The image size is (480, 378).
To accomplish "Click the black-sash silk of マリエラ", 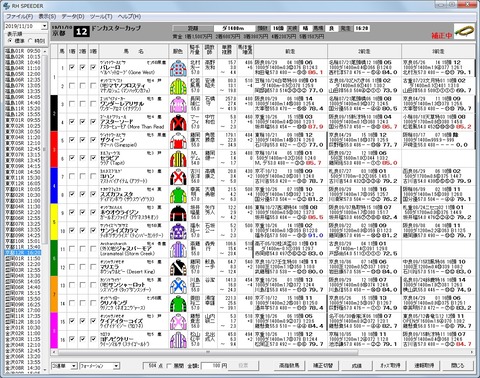I will tap(178, 267).
